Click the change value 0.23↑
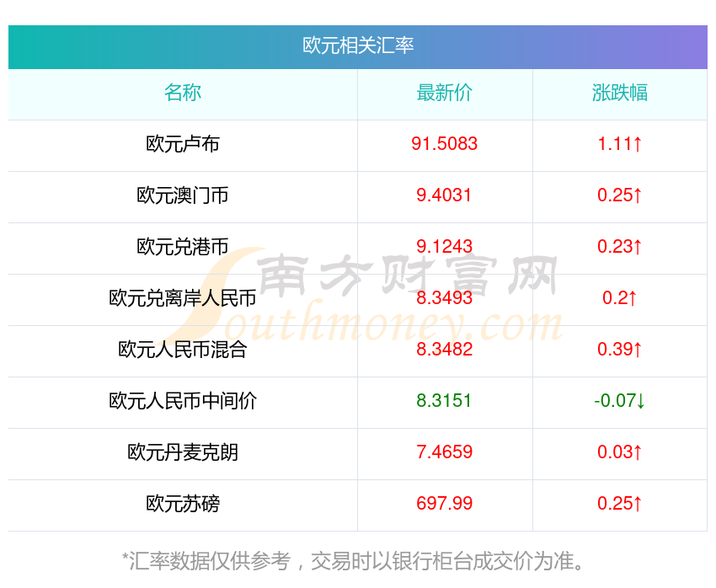 pyautogui.click(x=620, y=247)
